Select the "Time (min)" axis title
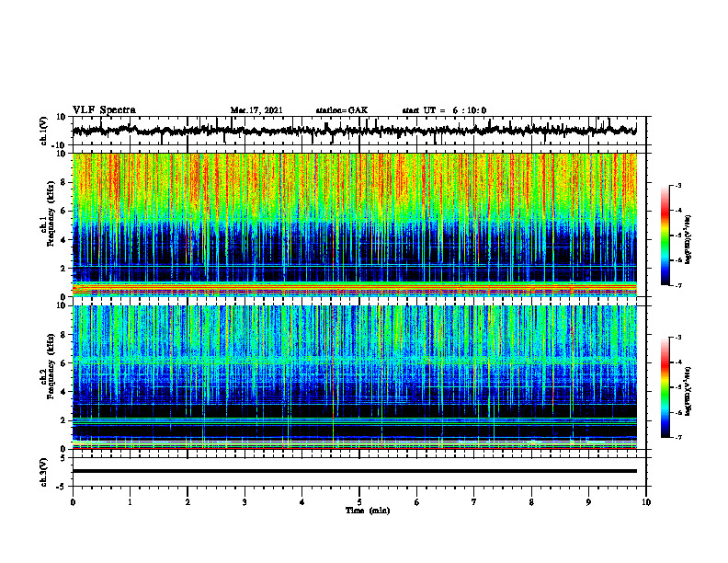728x563 pixels. coord(368,511)
